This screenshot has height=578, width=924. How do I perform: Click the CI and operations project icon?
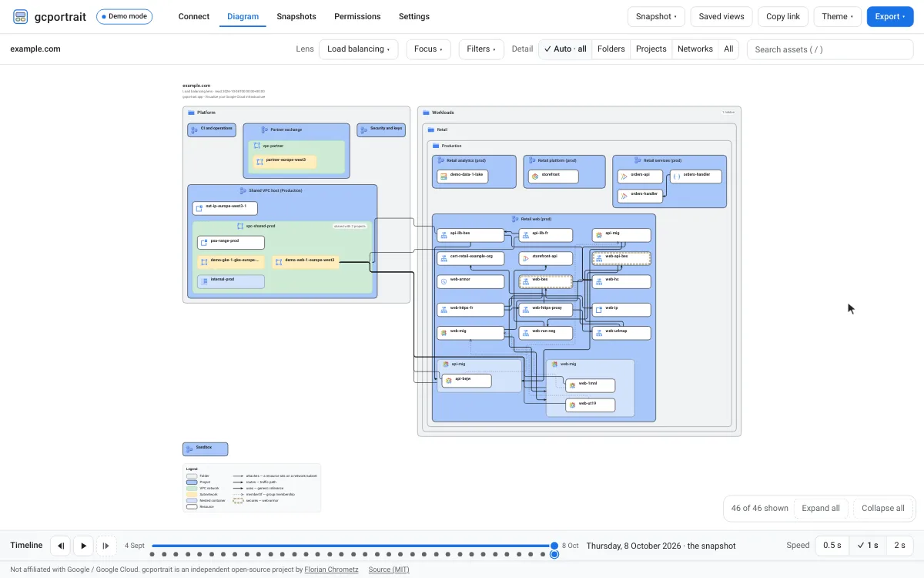(x=196, y=129)
